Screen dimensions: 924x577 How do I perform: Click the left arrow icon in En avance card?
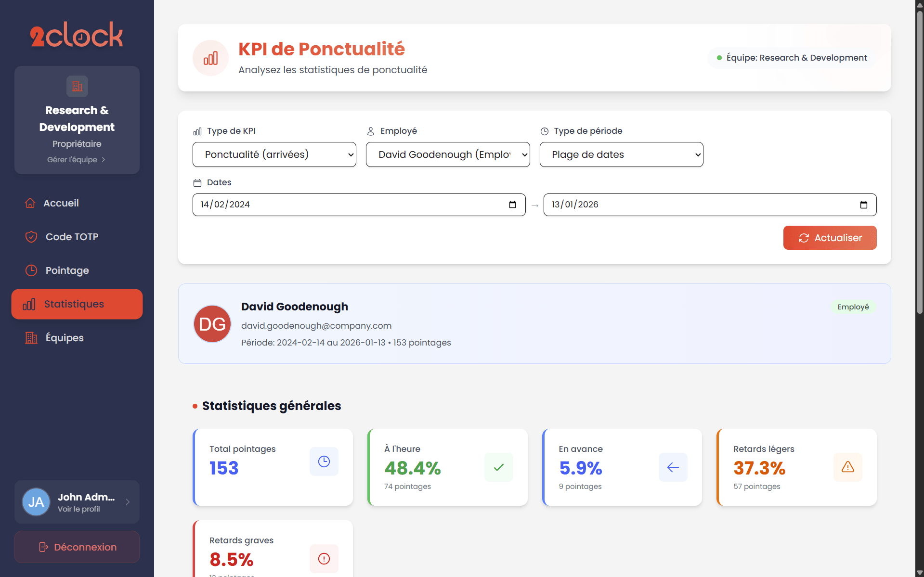[673, 467]
